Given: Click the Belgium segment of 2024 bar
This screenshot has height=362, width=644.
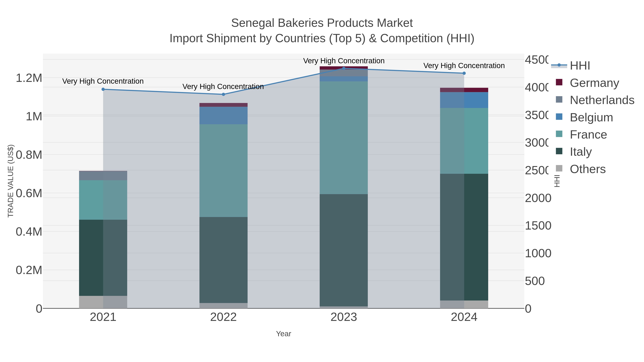Looking at the screenshot, I should pyautogui.click(x=464, y=100).
